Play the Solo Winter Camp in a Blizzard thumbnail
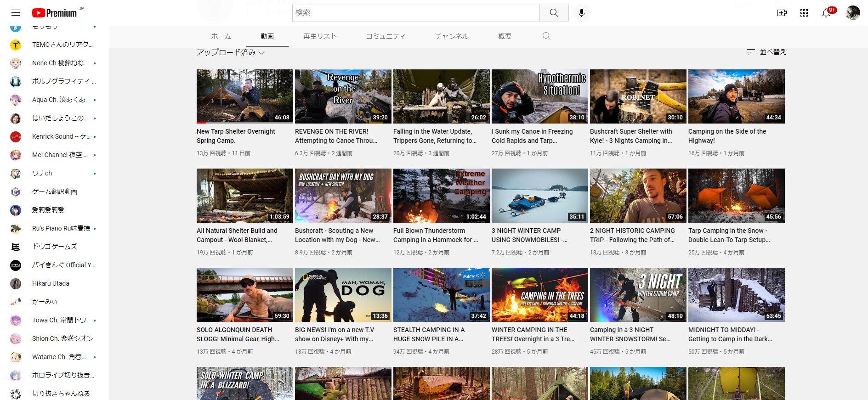This screenshot has height=400, width=868. tap(245, 383)
